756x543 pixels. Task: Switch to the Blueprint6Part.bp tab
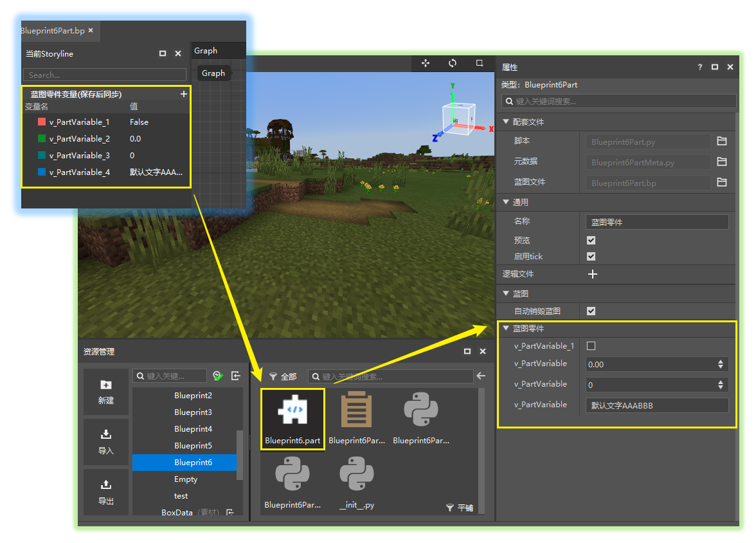(x=52, y=30)
